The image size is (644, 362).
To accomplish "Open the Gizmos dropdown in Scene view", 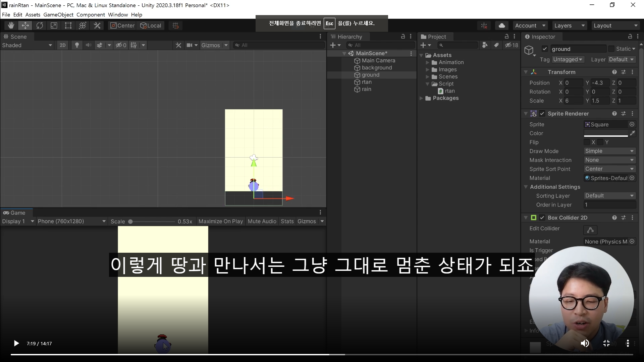I will [214, 45].
